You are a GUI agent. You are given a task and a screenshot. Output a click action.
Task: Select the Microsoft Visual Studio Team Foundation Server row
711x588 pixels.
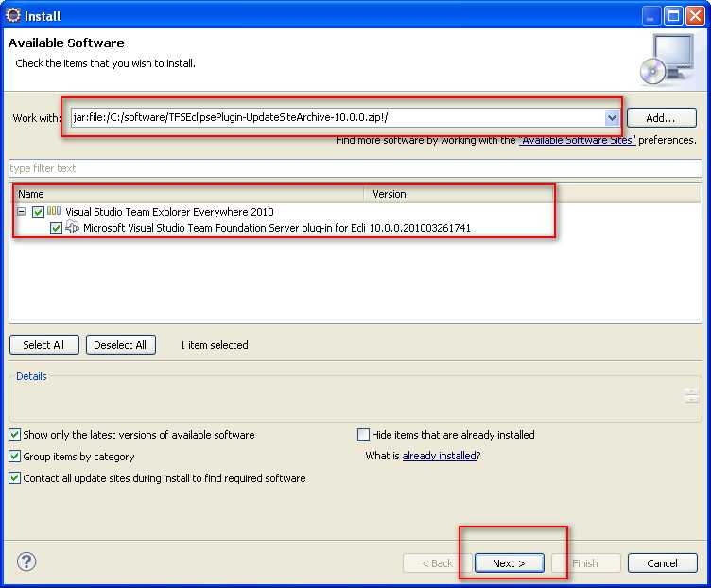[x=224, y=228]
